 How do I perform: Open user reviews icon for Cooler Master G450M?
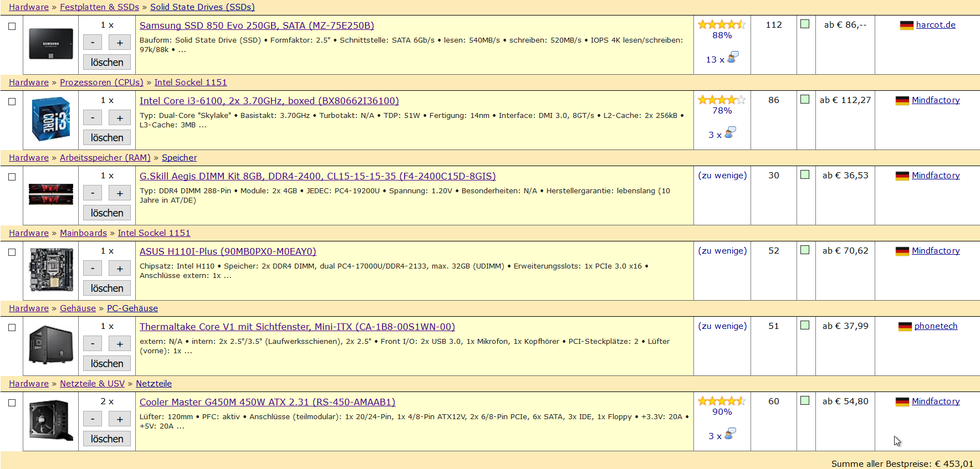pos(730,434)
